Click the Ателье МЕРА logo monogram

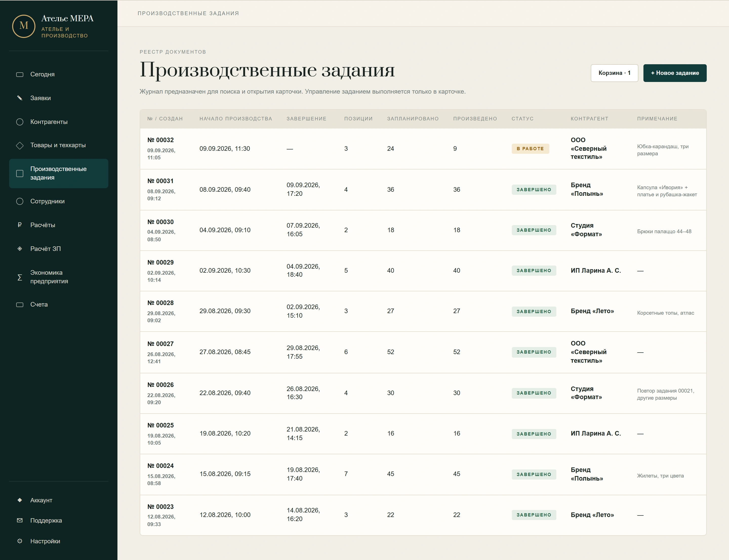(24, 26)
